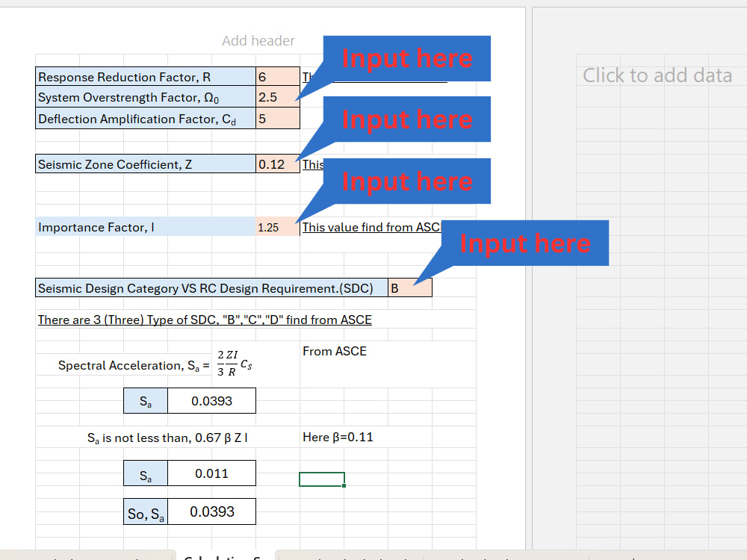
Task: Click 'There are 3 (Three) Type of SDC' note
Action: click(205, 320)
